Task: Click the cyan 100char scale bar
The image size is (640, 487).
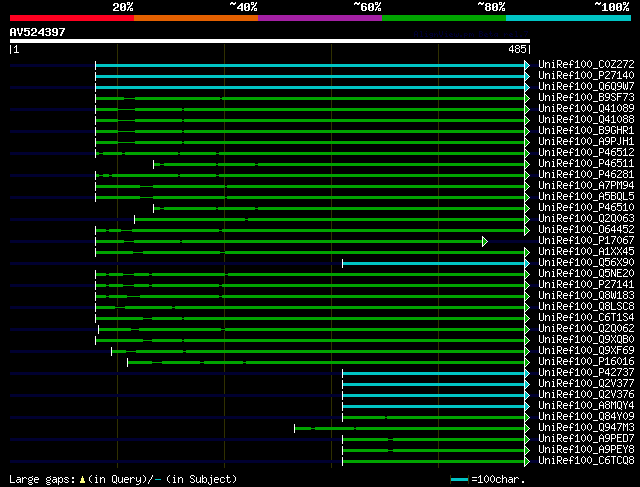Action: pyautogui.click(x=459, y=479)
